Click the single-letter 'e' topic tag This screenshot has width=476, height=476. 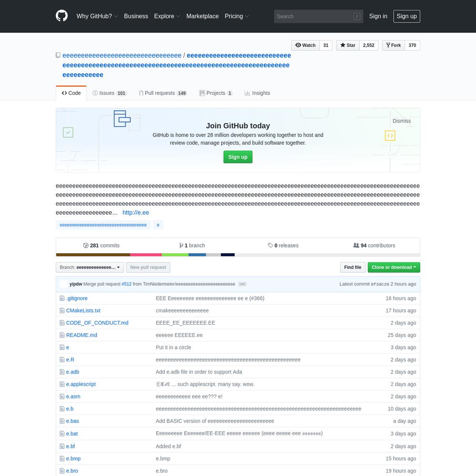pyautogui.click(x=158, y=225)
